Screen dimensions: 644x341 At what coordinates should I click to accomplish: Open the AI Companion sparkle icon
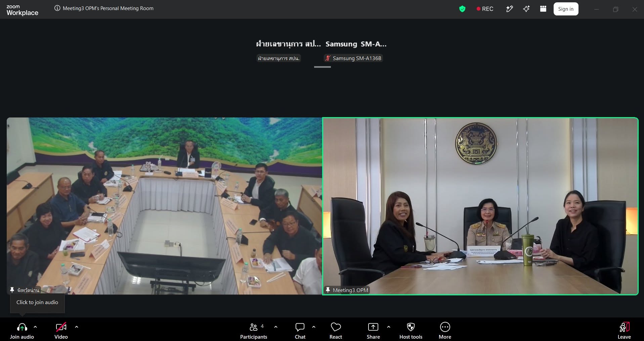[526, 9]
